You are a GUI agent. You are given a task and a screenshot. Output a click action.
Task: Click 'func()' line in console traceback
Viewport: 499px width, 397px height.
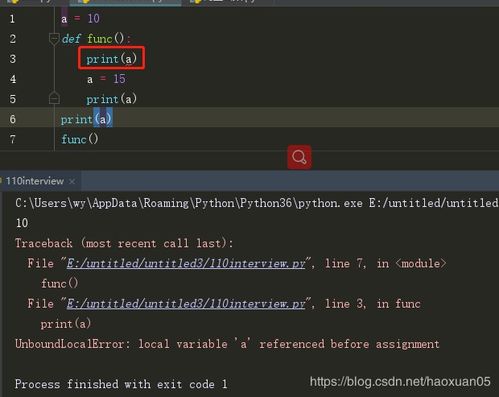coord(59,284)
